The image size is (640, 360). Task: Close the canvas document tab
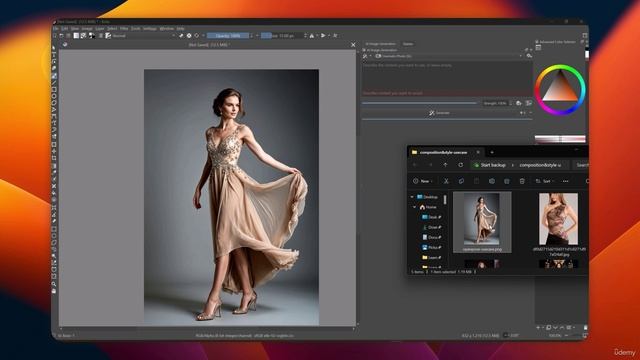pyautogui.click(x=353, y=45)
